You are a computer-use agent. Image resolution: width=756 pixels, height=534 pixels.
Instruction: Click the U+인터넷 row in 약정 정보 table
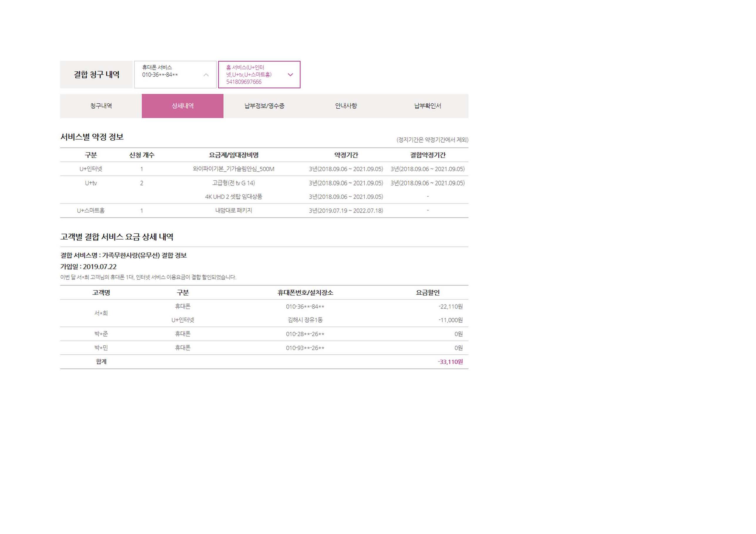[91, 169]
